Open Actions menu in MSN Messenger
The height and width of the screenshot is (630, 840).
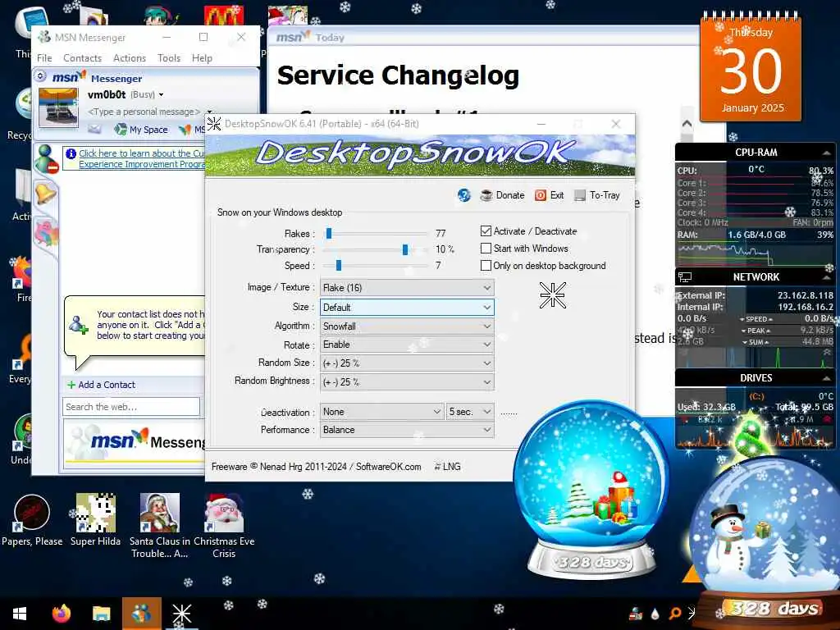pyautogui.click(x=129, y=58)
